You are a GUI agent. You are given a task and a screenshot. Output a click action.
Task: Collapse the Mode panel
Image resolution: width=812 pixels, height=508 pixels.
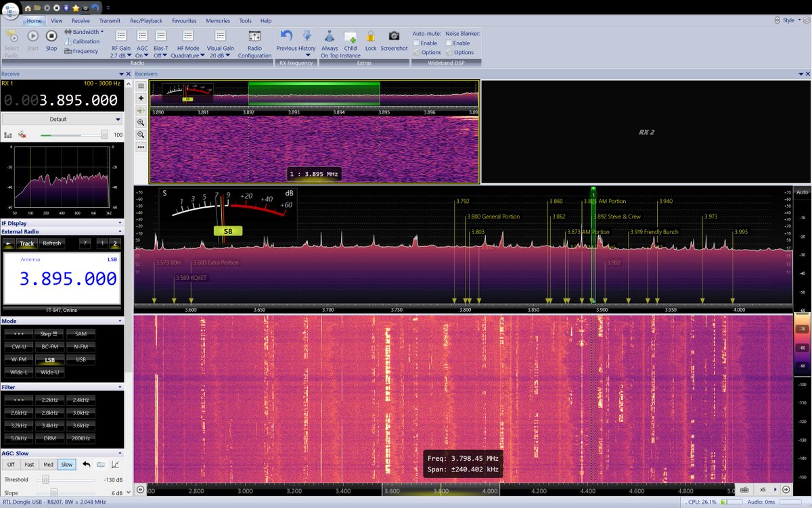pos(120,321)
